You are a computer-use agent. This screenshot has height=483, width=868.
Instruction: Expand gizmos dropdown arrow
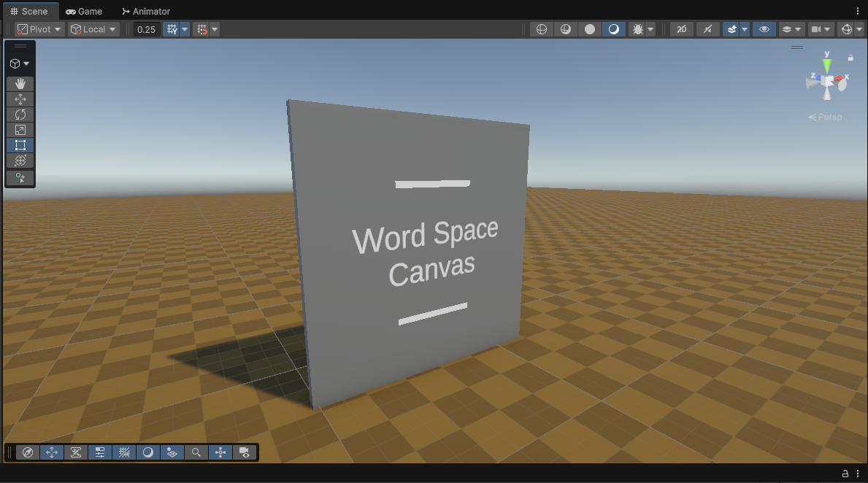tap(859, 29)
